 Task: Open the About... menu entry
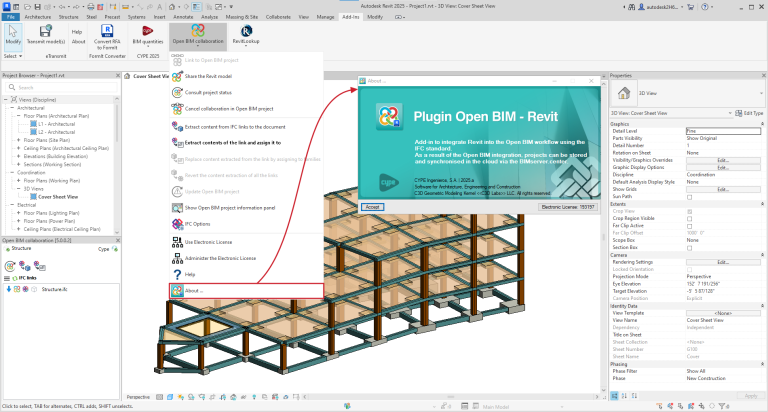[x=247, y=291]
